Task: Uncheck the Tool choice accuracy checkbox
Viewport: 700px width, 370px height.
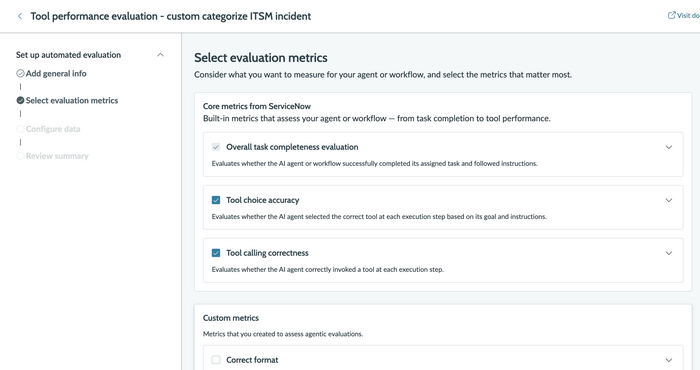Action: tap(216, 200)
